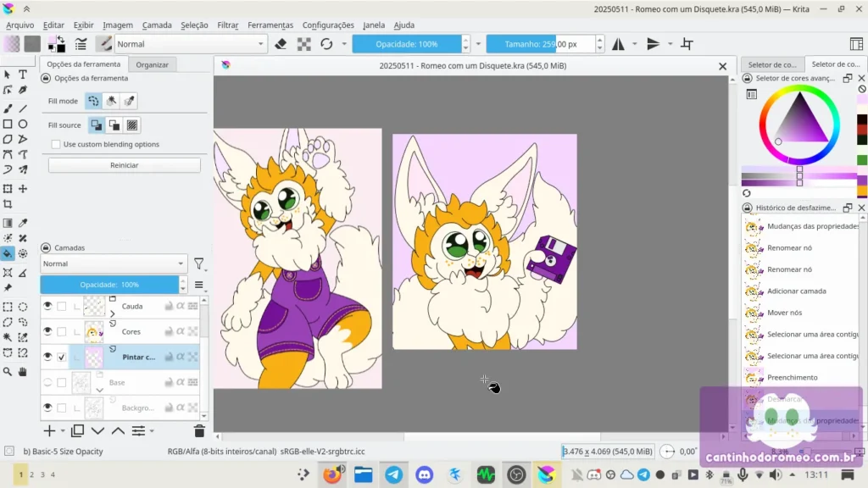This screenshot has width=868, height=488.
Task: Open the layers panel options menu icon
Action: coord(199,285)
